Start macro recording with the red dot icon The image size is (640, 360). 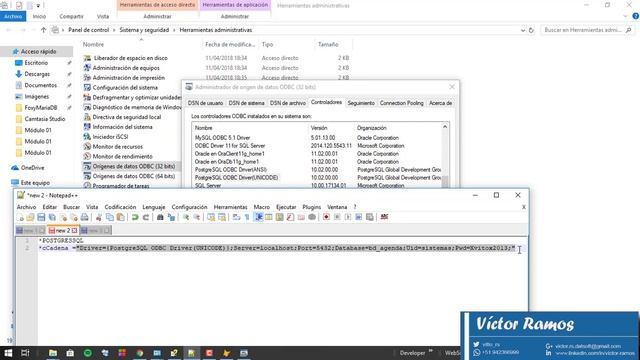tap(326, 217)
